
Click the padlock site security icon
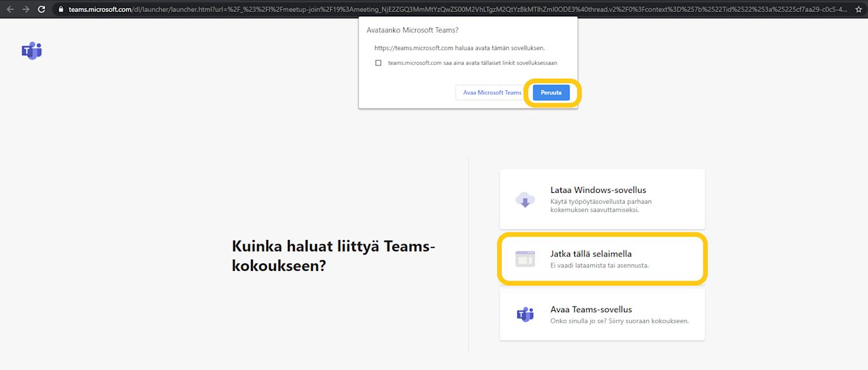coord(61,10)
